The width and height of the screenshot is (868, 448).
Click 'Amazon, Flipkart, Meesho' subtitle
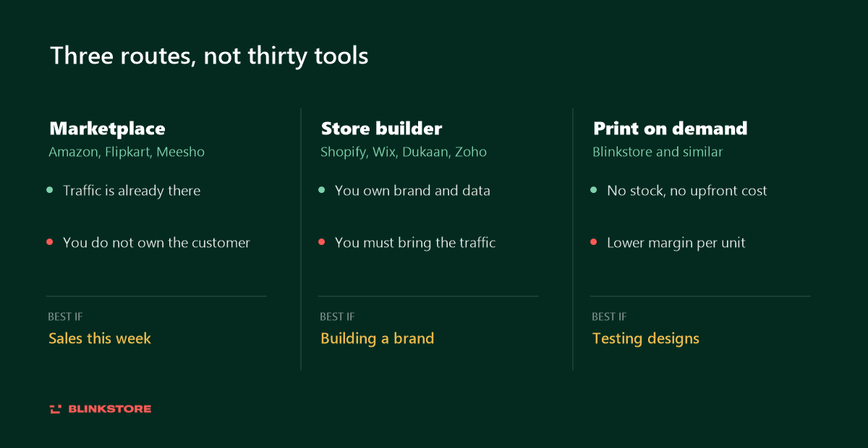[x=127, y=152]
